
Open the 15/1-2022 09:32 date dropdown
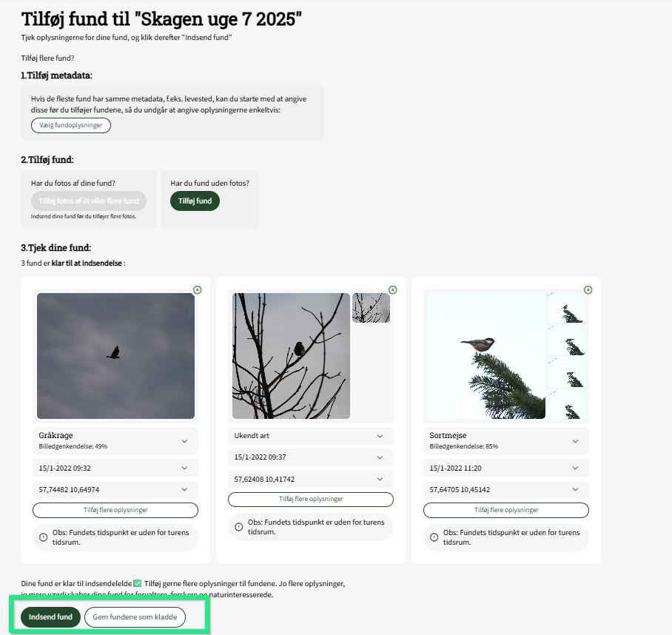tap(115, 468)
